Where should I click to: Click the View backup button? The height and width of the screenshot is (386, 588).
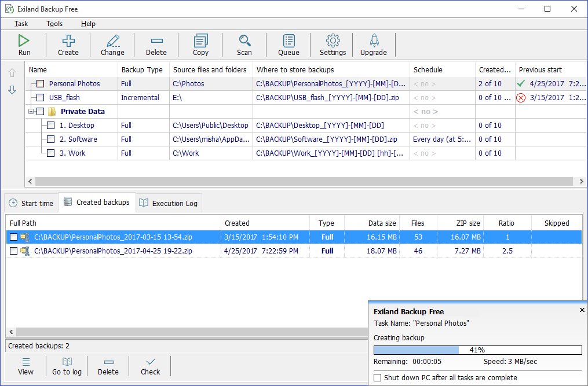click(x=25, y=366)
